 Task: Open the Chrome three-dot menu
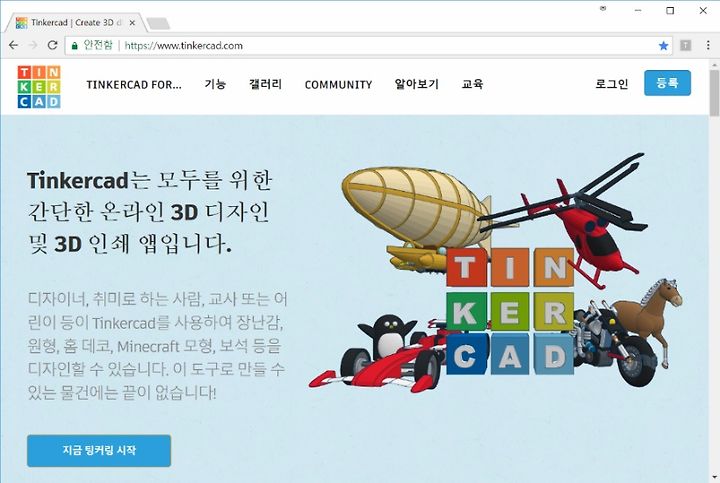click(x=708, y=45)
